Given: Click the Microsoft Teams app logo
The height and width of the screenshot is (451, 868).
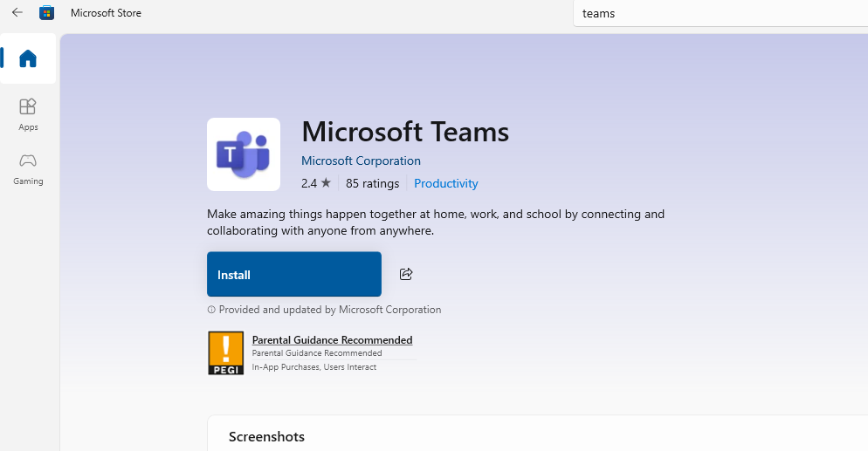Looking at the screenshot, I should [244, 154].
